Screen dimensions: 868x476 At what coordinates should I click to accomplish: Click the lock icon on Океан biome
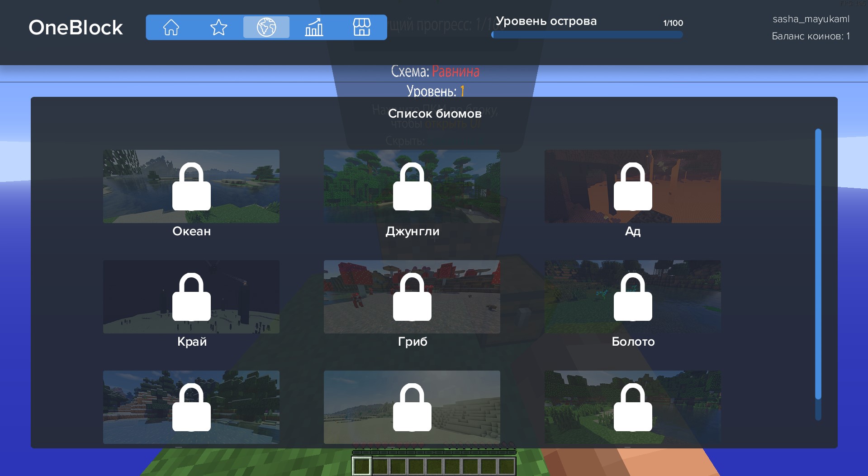[191, 187]
